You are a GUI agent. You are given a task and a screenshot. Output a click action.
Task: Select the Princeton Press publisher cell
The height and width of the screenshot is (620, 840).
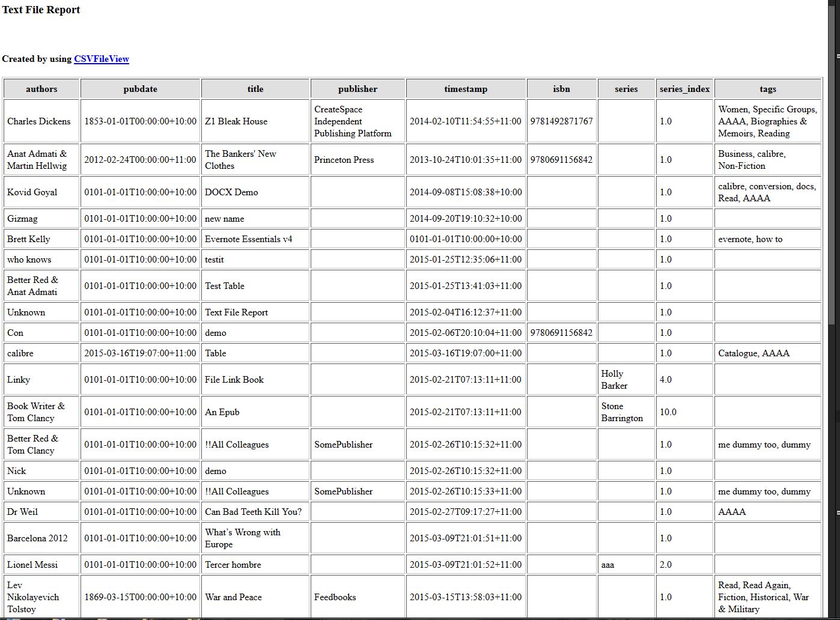[358, 160]
